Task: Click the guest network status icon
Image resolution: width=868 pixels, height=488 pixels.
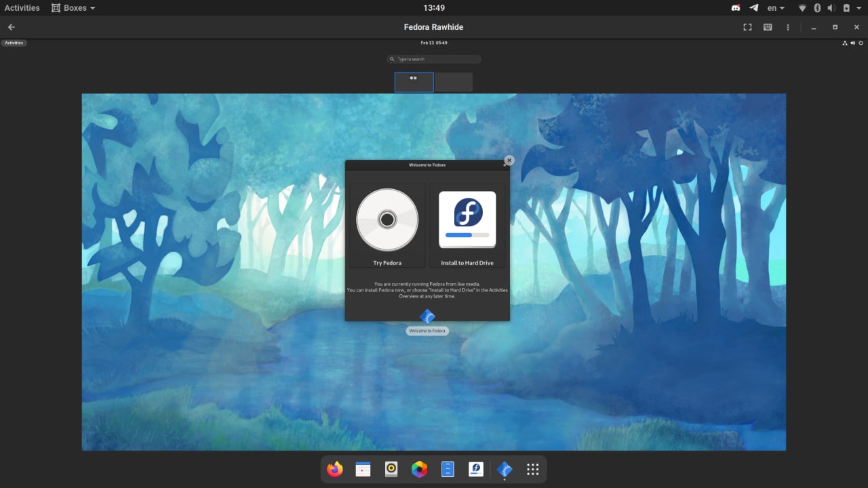Action: [x=845, y=43]
